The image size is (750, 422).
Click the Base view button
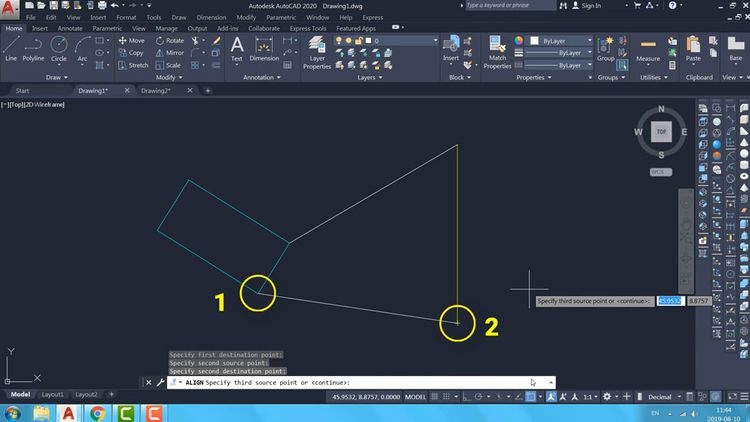[x=736, y=49]
